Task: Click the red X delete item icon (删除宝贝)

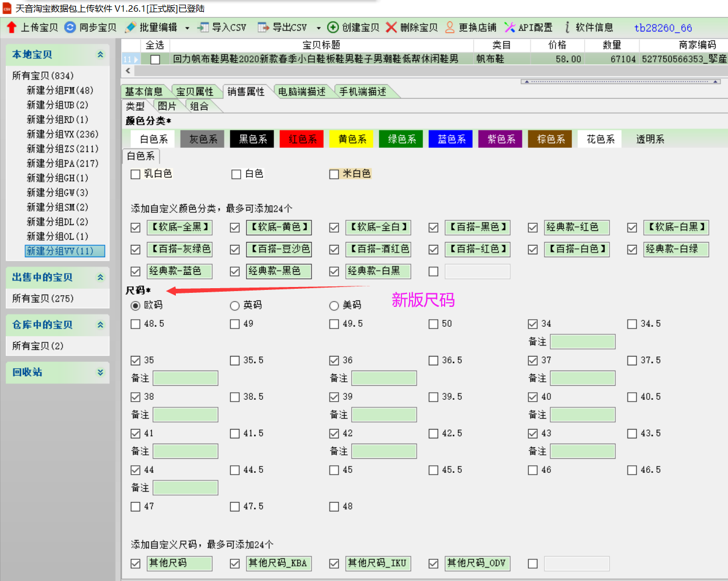Action: [x=391, y=27]
